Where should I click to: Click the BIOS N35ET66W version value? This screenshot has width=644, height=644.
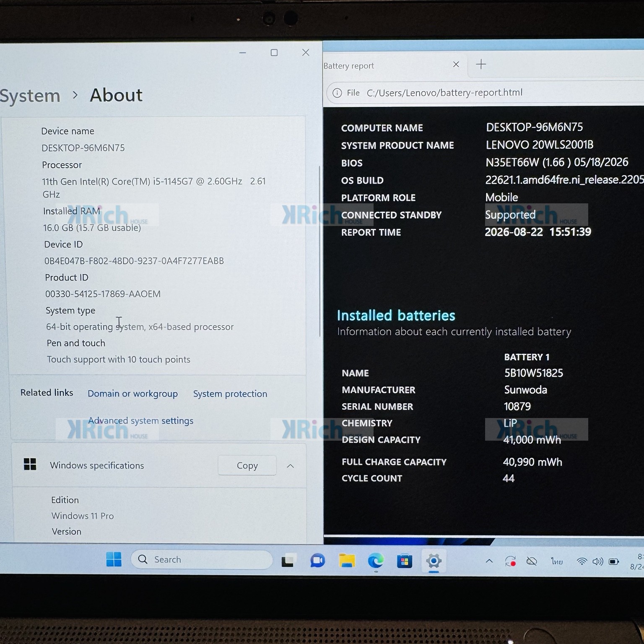point(557,162)
